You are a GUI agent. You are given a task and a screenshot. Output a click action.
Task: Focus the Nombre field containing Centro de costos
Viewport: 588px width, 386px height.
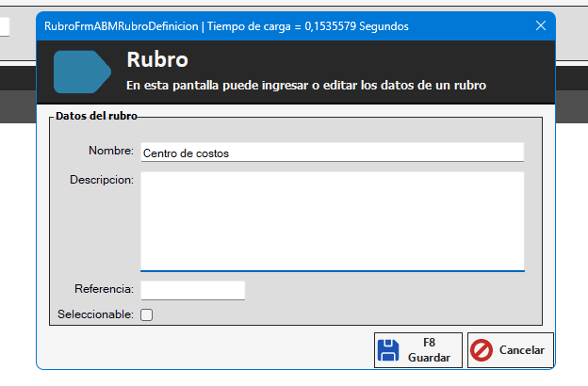(x=331, y=153)
